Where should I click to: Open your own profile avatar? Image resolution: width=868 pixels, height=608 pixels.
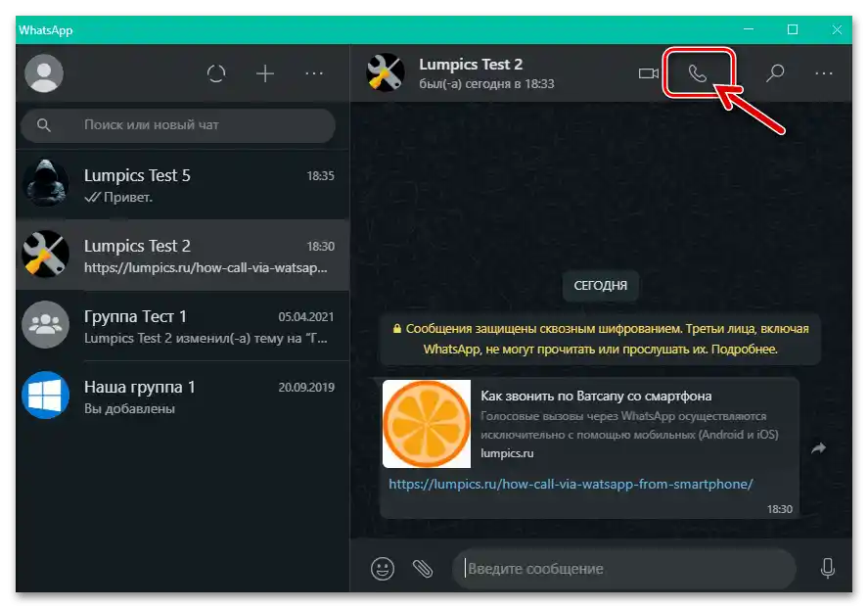pyautogui.click(x=44, y=73)
